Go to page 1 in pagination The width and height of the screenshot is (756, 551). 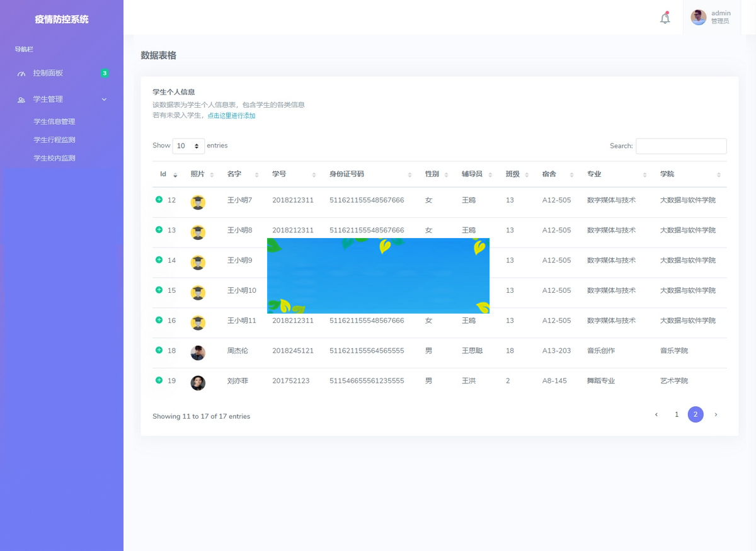677,414
